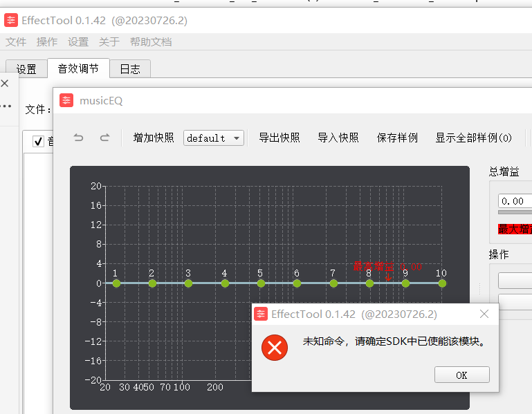This screenshot has height=414, width=532.
Task: Click the red 最大增 label
Action: (515, 229)
